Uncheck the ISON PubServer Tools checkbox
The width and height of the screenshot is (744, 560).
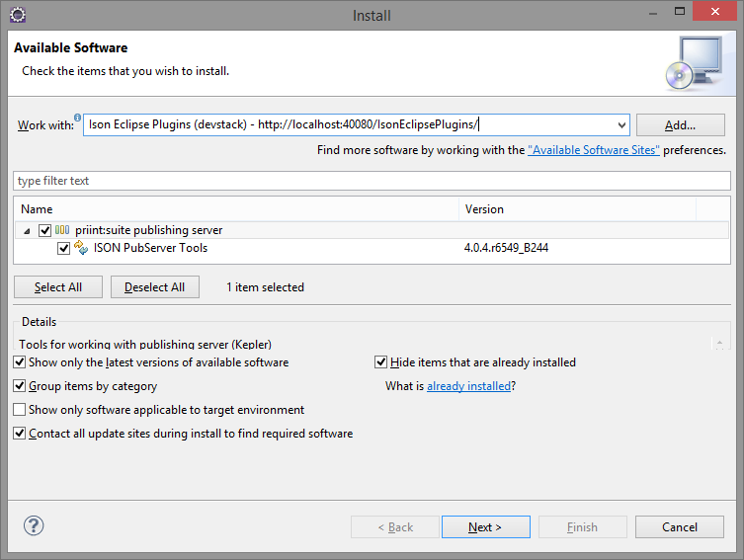click(x=64, y=248)
